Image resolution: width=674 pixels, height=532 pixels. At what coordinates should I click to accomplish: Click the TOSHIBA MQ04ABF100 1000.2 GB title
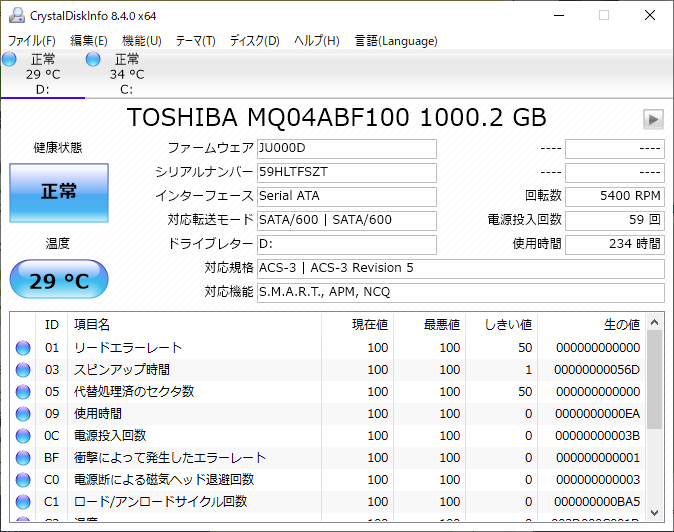(337, 117)
